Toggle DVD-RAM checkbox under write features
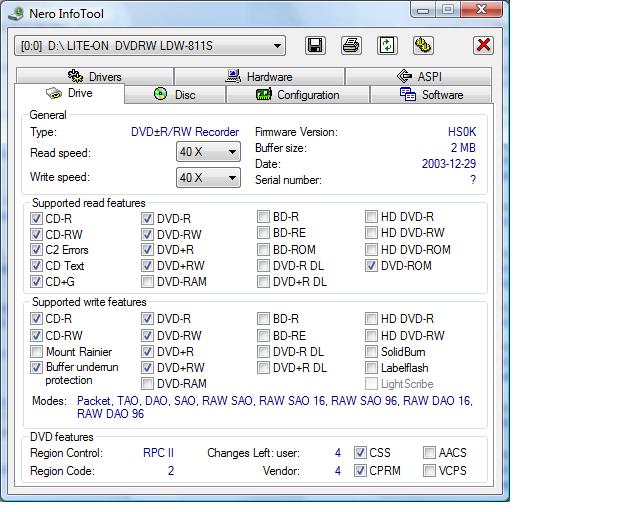 click(x=147, y=384)
